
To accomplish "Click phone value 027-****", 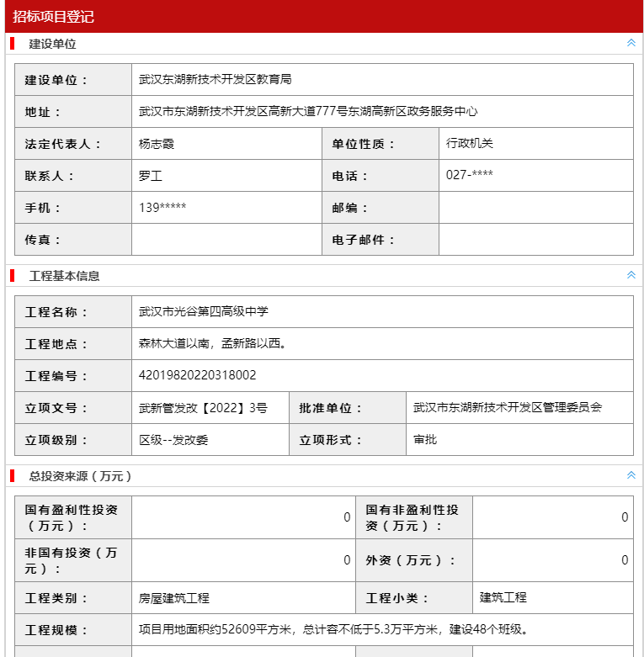I will [x=469, y=175].
